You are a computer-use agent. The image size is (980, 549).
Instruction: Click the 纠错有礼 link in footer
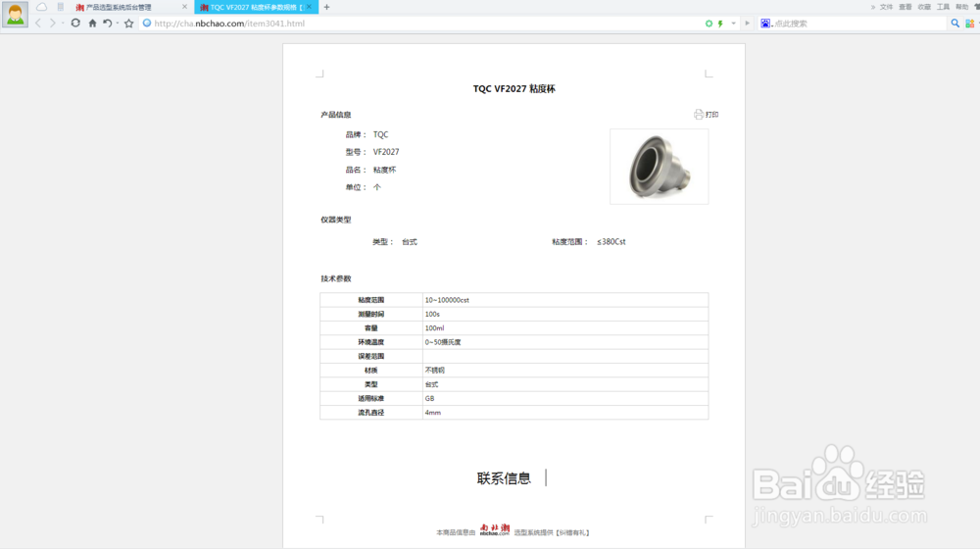572,532
